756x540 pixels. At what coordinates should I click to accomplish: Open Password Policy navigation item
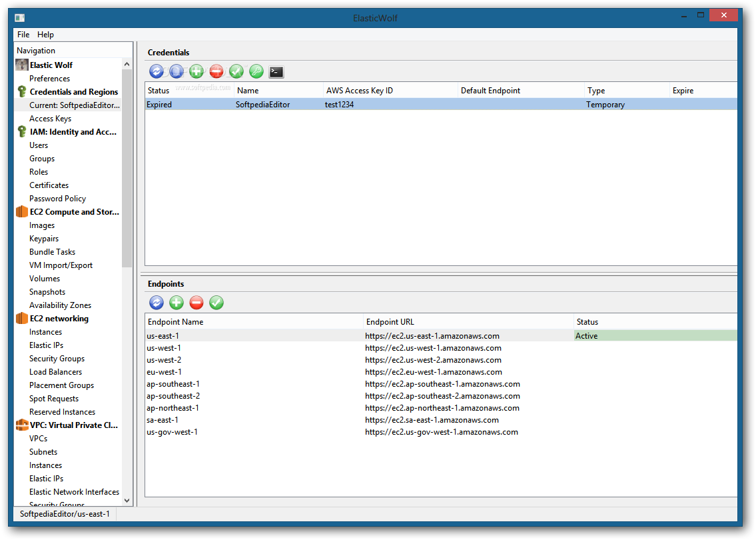pos(57,199)
